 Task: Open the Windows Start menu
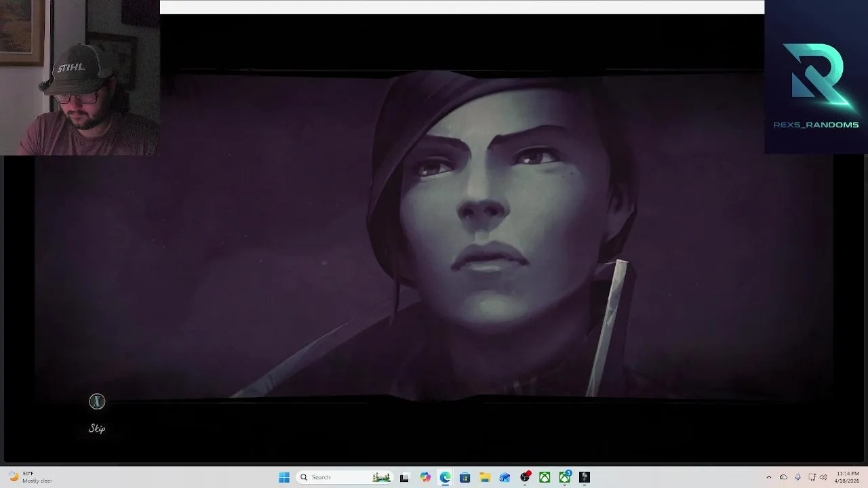point(284,477)
